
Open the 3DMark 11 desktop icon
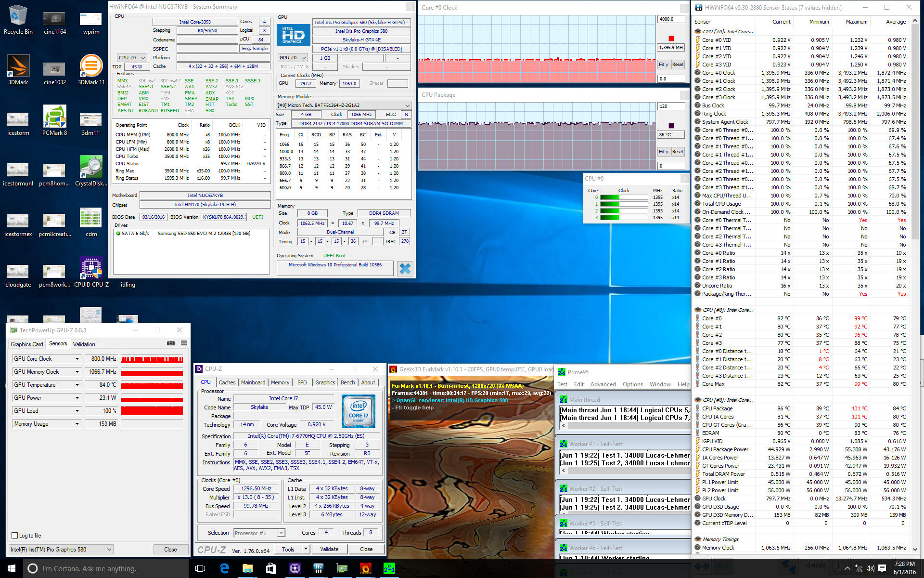click(x=91, y=70)
